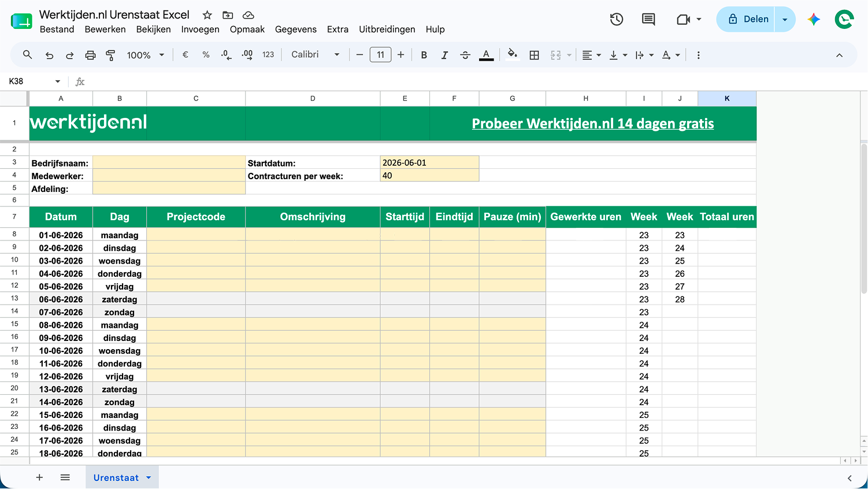Screen dimensions: 868x489
Task: Activate the paint format tool
Action: click(x=110, y=55)
